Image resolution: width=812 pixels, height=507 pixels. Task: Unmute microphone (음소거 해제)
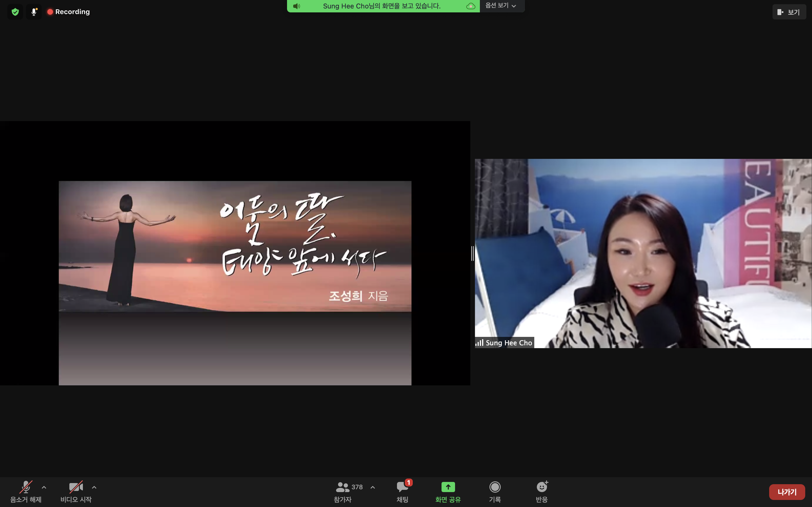(x=26, y=491)
